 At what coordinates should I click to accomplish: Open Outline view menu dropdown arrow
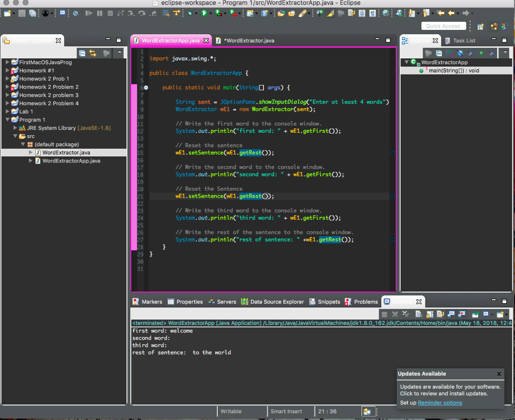pyautogui.click(x=505, y=52)
